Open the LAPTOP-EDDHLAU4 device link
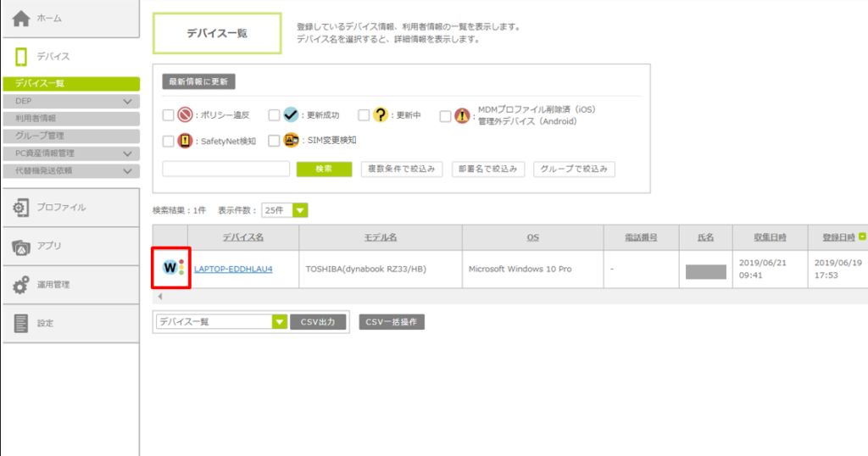Screen dimensions: 868x456 point(233,270)
